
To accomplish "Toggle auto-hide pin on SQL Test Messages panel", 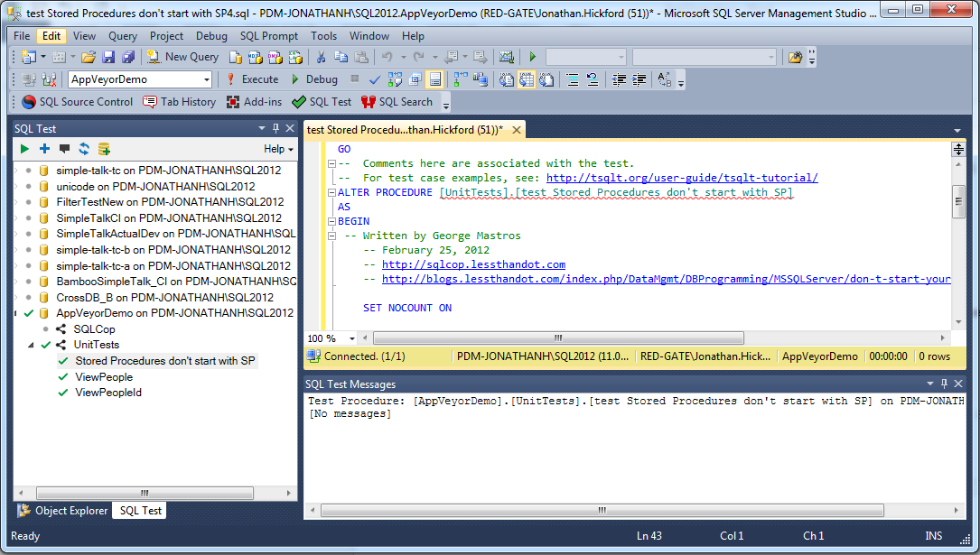I will tap(944, 384).
